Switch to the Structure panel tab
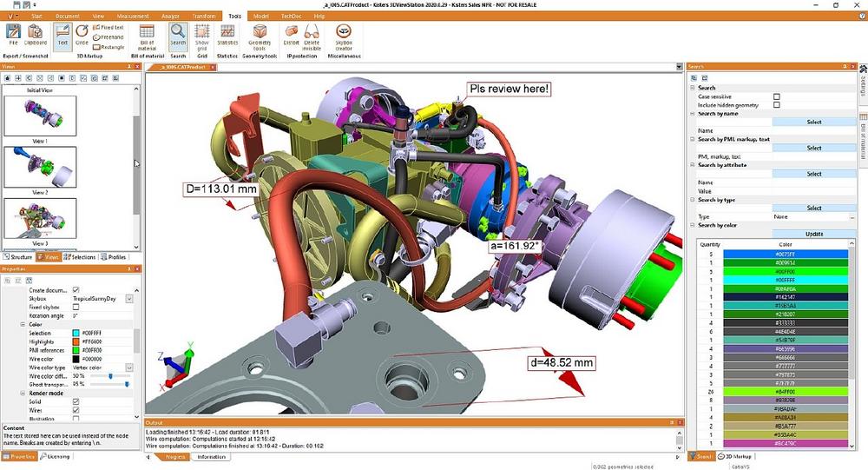This screenshot has width=868, height=470. click(x=18, y=257)
